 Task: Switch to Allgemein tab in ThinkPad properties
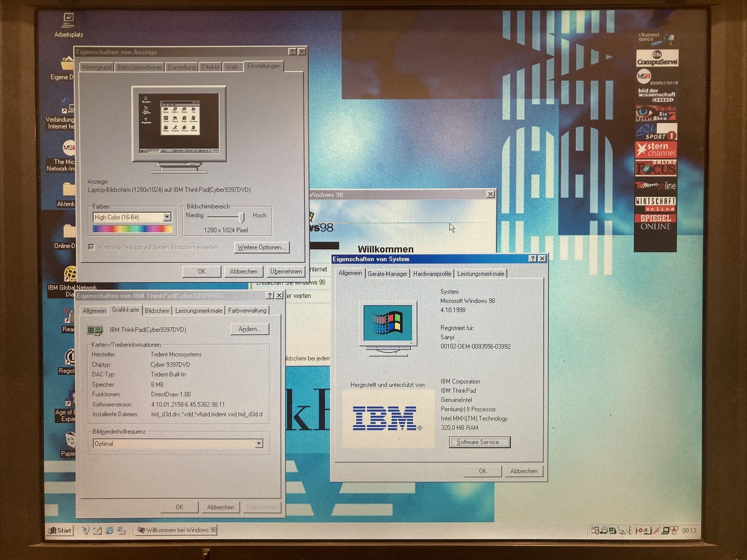click(94, 310)
